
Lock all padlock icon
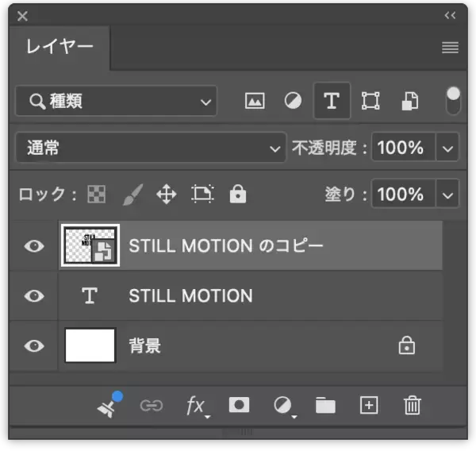[x=238, y=194]
